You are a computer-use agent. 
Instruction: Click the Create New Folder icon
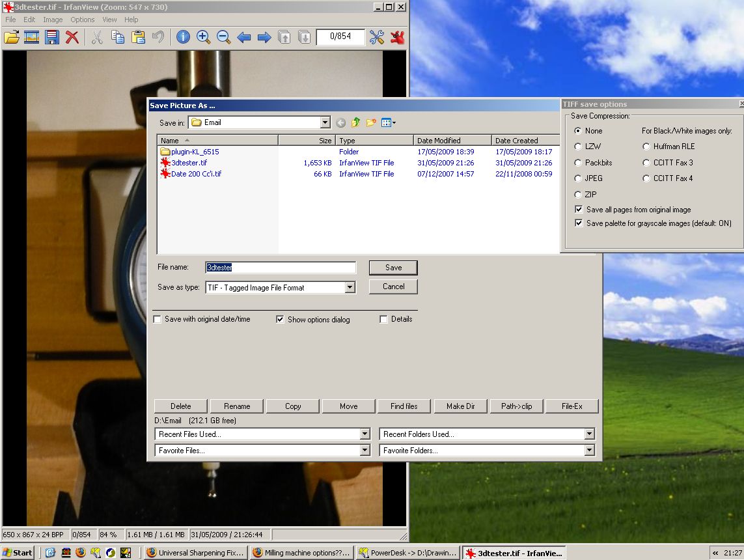[x=371, y=123]
